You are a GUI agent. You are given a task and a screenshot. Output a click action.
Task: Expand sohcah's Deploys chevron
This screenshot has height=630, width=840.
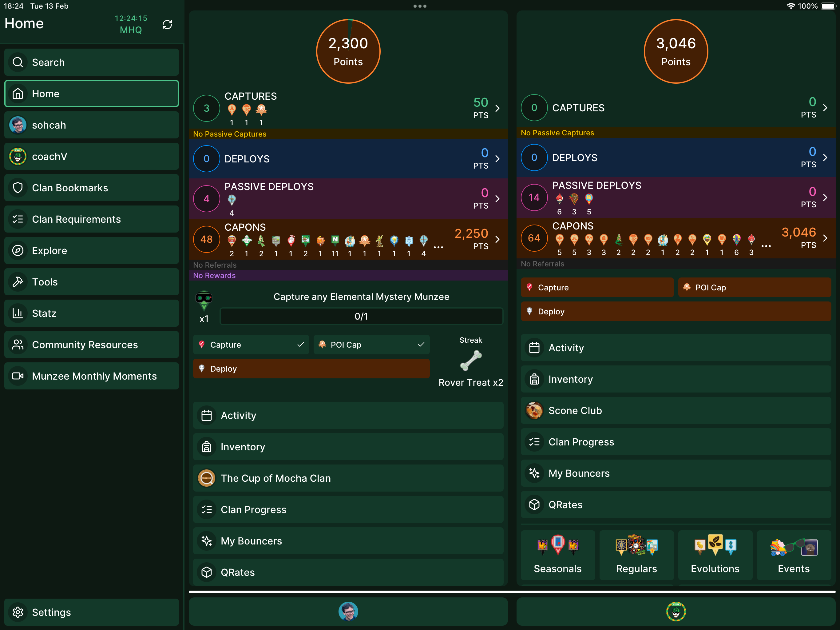pos(497,159)
